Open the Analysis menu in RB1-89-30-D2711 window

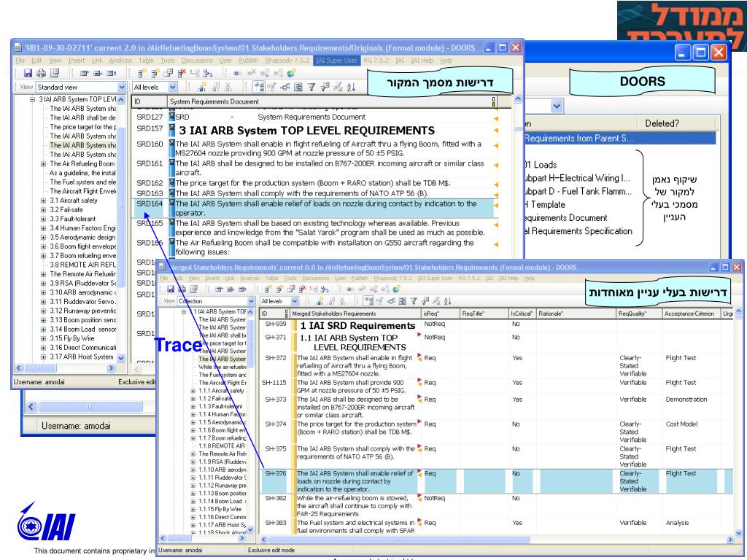tap(120, 61)
